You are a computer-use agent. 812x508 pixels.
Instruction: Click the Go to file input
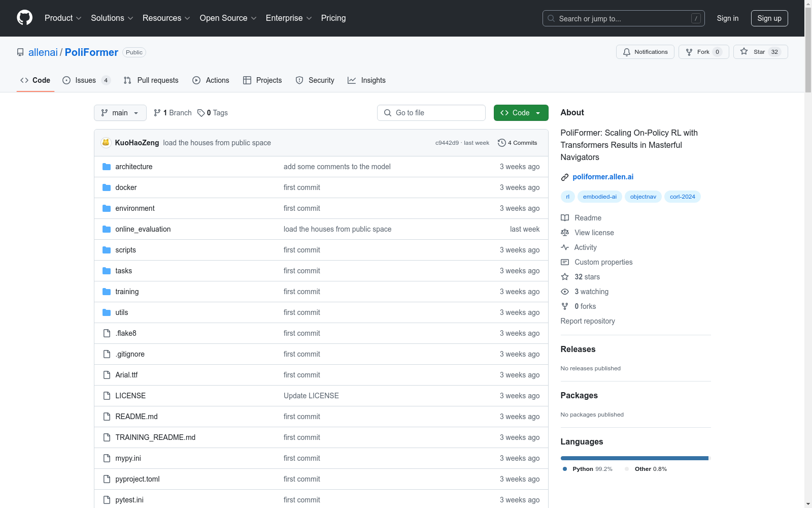[431, 113]
